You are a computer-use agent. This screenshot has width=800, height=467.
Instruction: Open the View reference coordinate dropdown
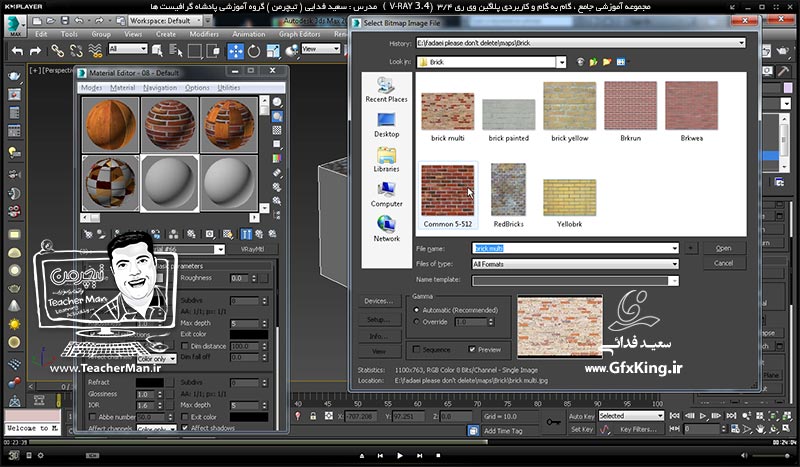tap(320, 48)
